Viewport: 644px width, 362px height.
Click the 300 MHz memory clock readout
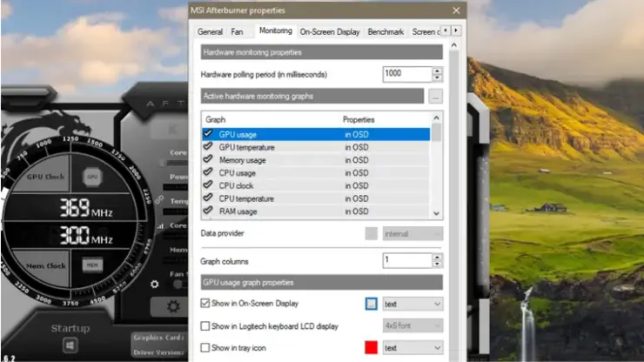point(86,235)
